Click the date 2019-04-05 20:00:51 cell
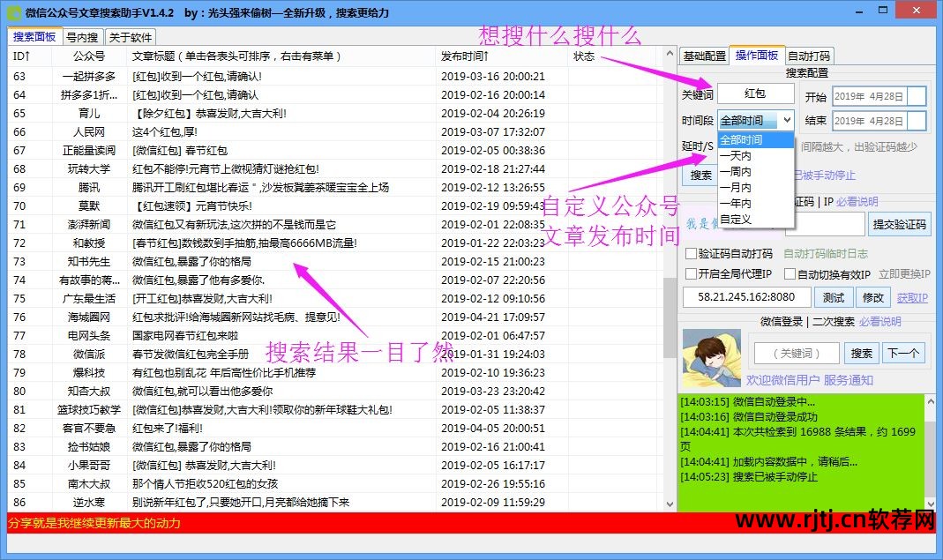Viewport: 943px width, 560px height. coord(492,429)
